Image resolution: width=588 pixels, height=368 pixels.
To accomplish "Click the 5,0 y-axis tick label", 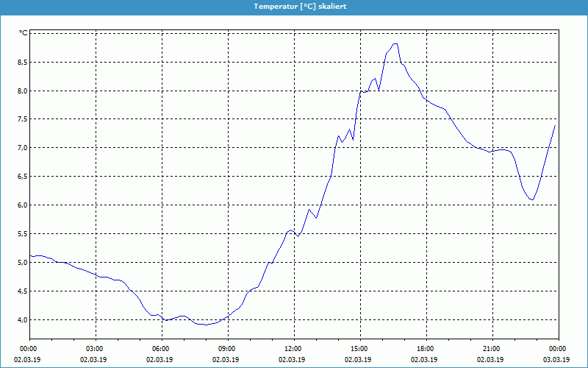I will (x=22, y=263).
